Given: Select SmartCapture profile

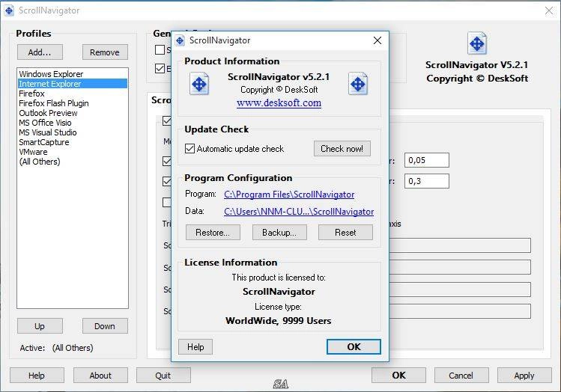Looking at the screenshot, I should tap(72, 142).
